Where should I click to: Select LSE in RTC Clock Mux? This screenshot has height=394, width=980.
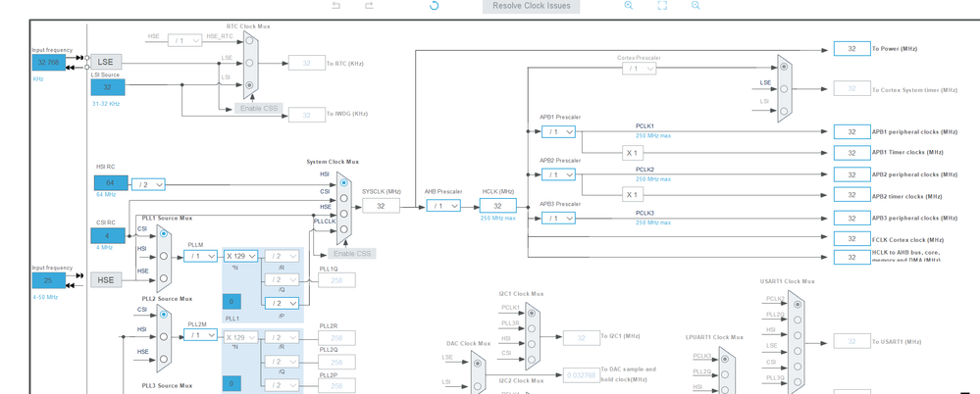249,63
